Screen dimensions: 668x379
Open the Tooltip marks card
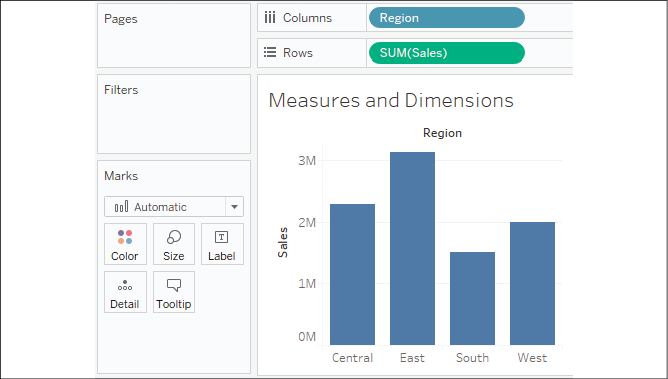coord(174,292)
